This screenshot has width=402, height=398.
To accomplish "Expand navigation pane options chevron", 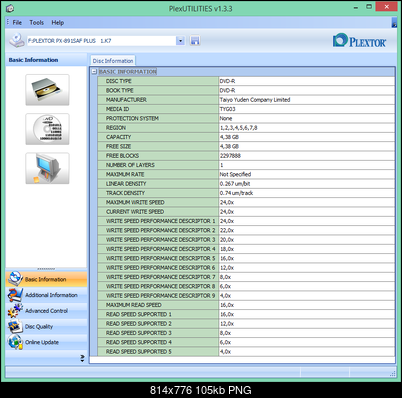I will point(82,358).
